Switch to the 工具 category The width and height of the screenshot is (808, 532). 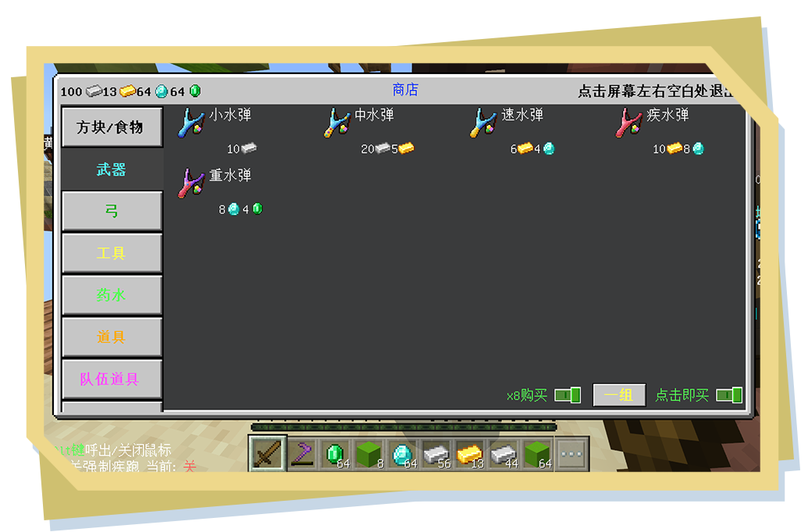coord(112,254)
